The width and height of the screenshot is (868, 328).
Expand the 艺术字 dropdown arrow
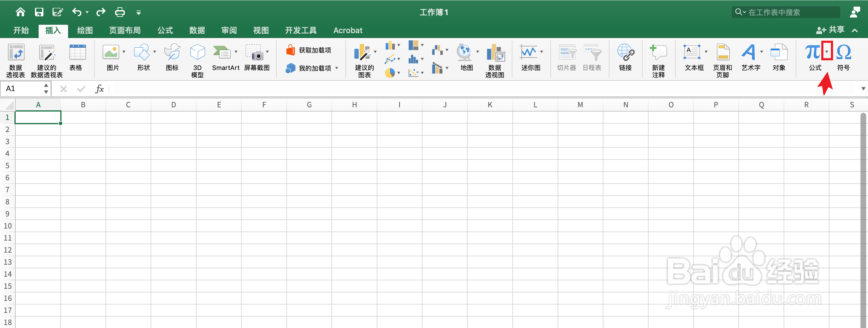click(762, 52)
